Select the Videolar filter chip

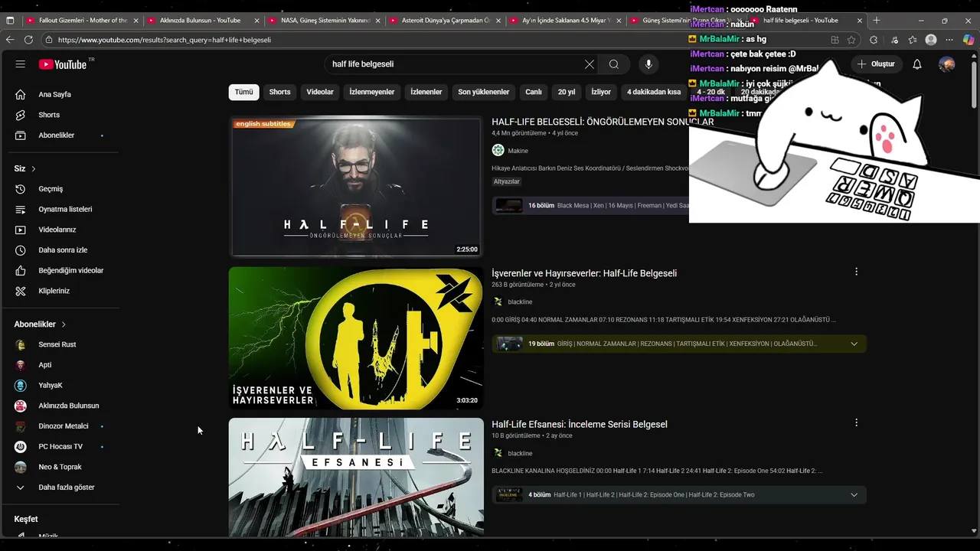click(320, 92)
